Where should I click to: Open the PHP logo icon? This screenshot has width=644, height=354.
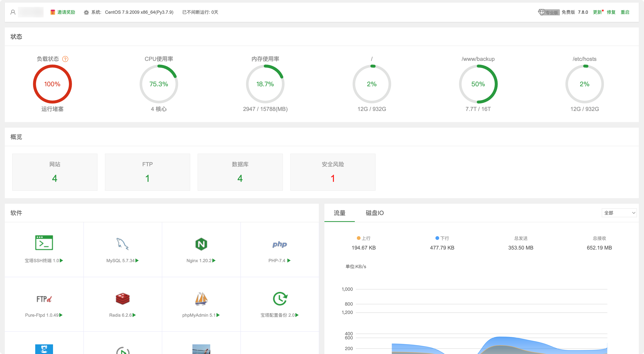pyautogui.click(x=280, y=244)
